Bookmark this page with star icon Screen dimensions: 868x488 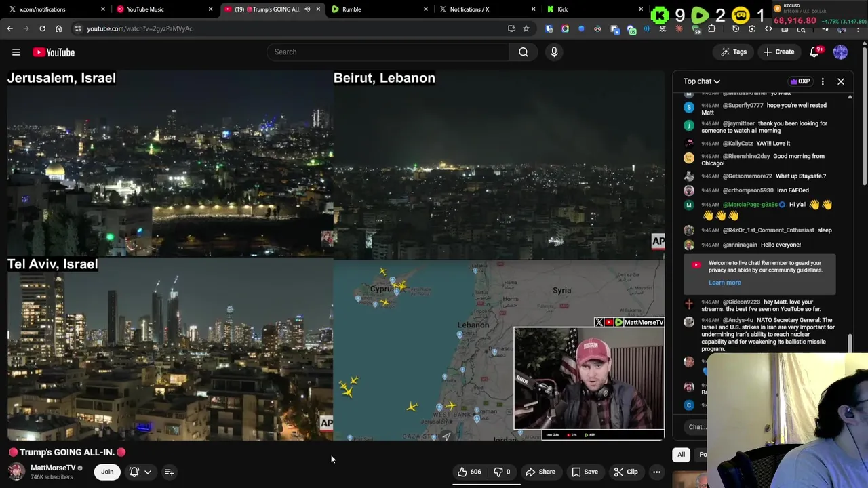click(526, 28)
